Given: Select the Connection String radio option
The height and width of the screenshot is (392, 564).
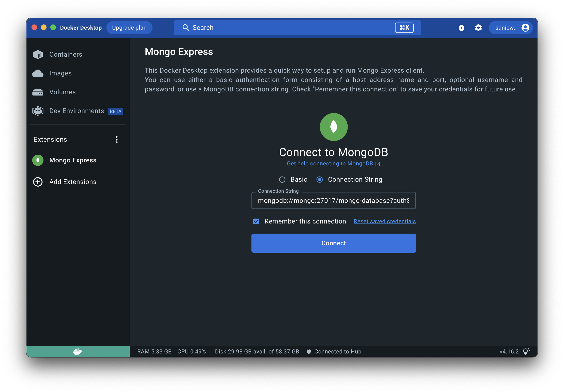Looking at the screenshot, I should [319, 180].
